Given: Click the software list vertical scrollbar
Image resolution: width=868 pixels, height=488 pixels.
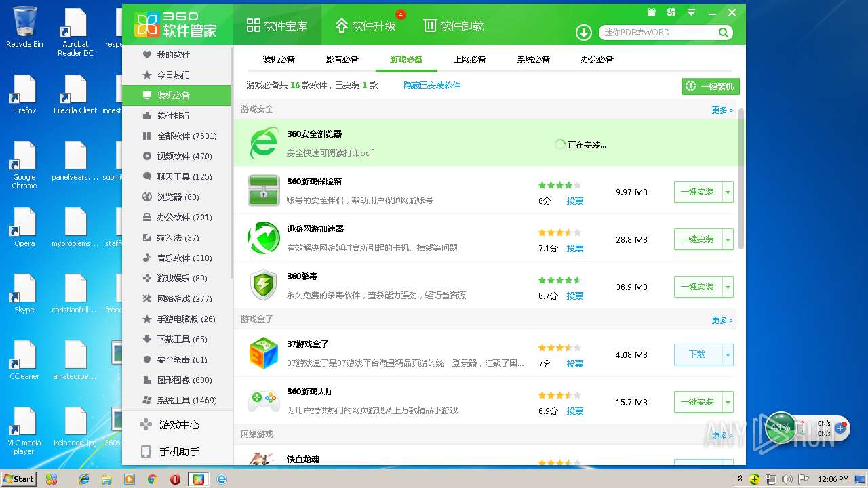Looking at the screenshot, I should pyautogui.click(x=741, y=178).
